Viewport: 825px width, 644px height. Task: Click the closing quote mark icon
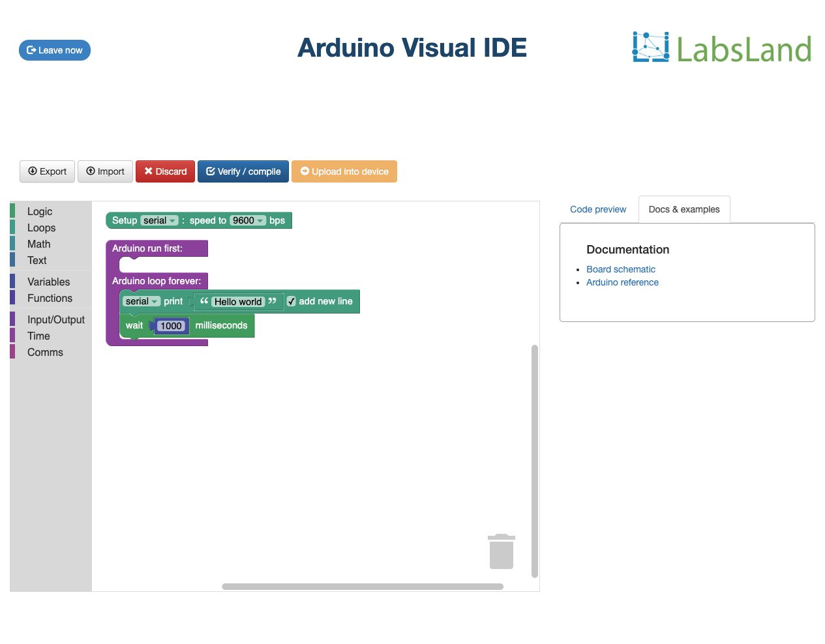pos(273,300)
